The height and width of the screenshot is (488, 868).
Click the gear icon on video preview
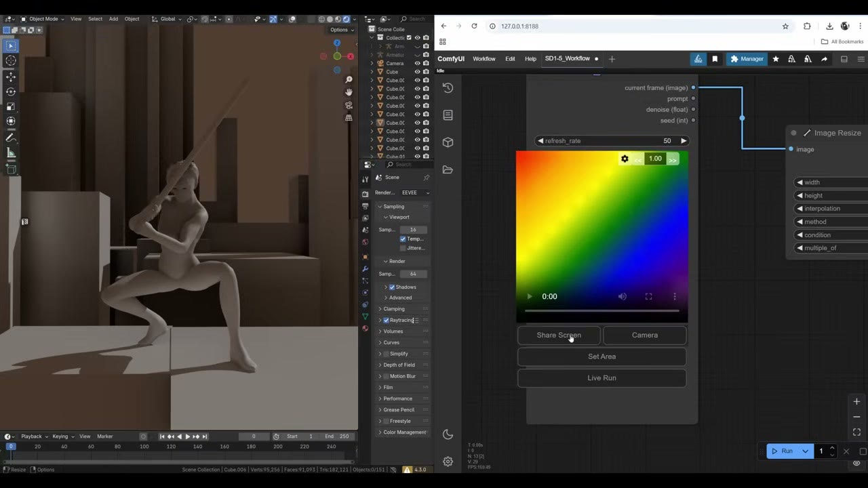(625, 159)
